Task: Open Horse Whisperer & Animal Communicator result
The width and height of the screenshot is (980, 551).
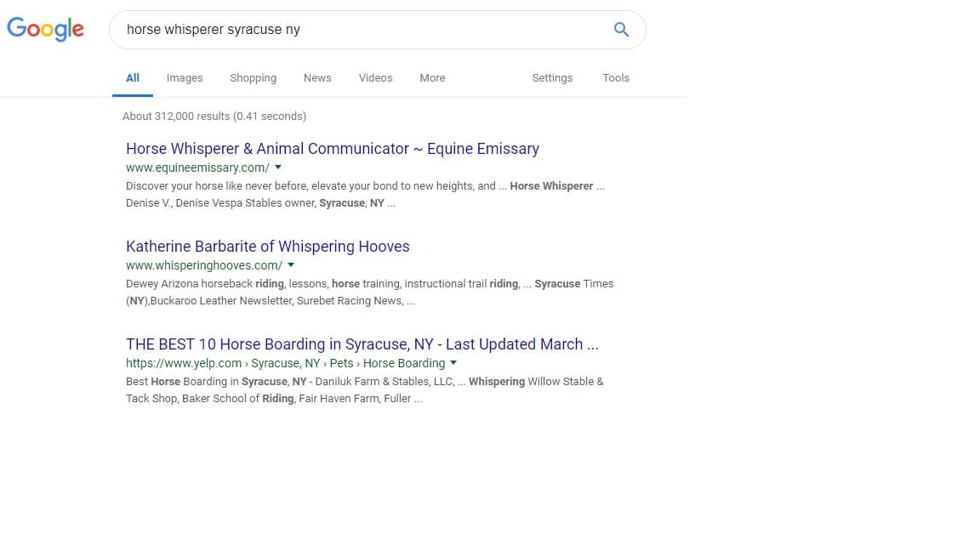Action: (333, 149)
